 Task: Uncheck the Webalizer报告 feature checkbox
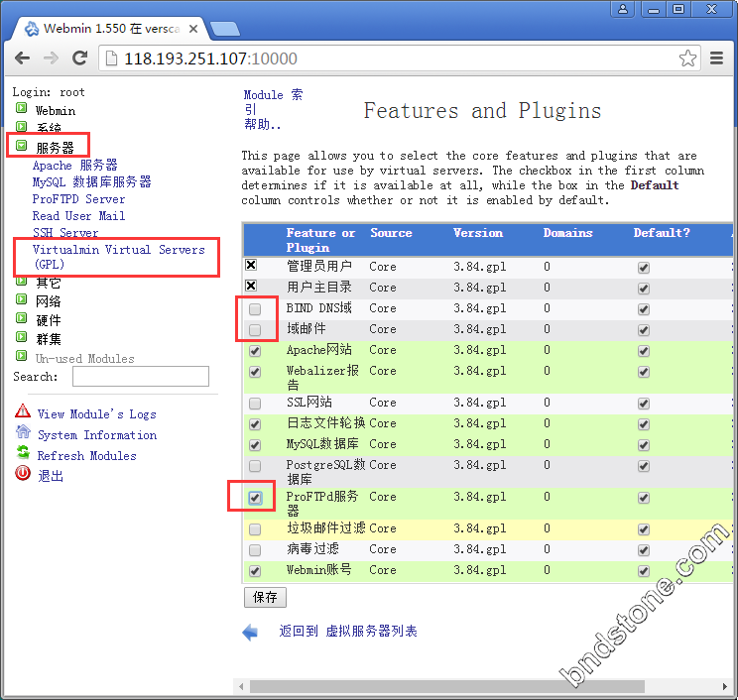coord(255,372)
